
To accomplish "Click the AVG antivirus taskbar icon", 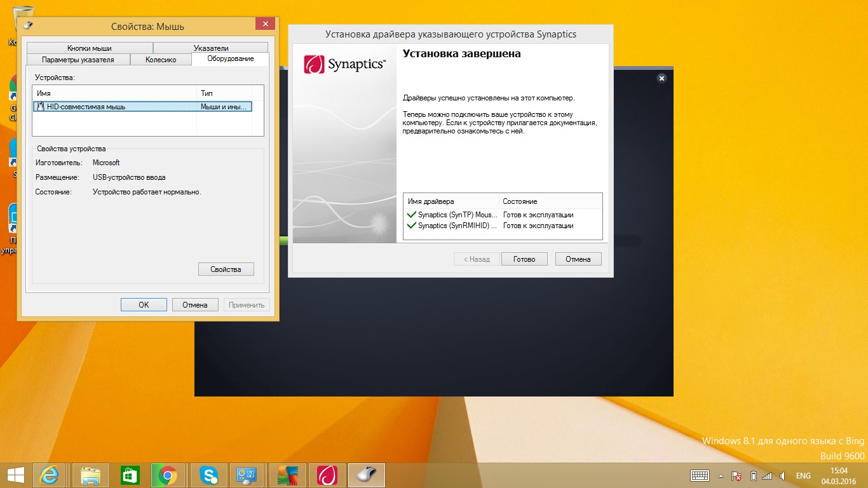I will click(287, 475).
